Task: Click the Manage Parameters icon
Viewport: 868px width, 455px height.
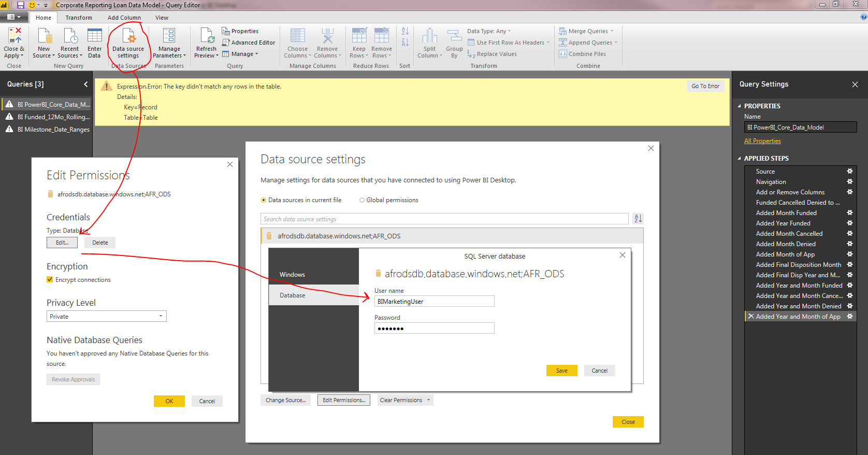Action: point(169,36)
